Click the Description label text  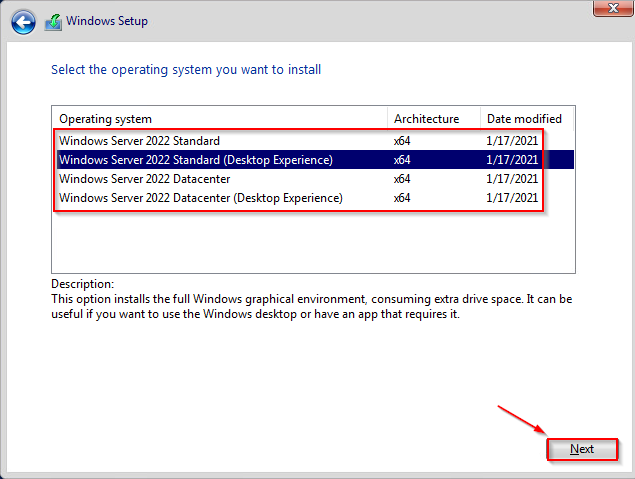coord(83,284)
